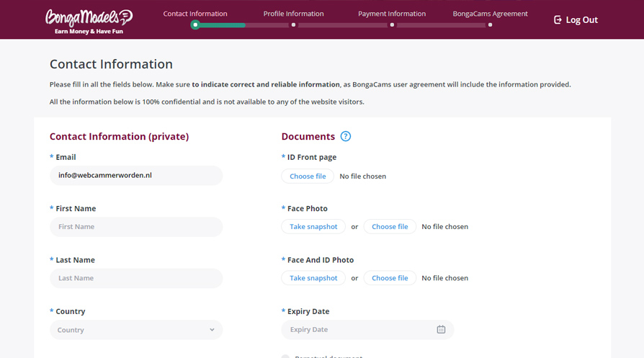644x358 pixels.
Task: Choose file for ID Front page
Action: [308, 176]
